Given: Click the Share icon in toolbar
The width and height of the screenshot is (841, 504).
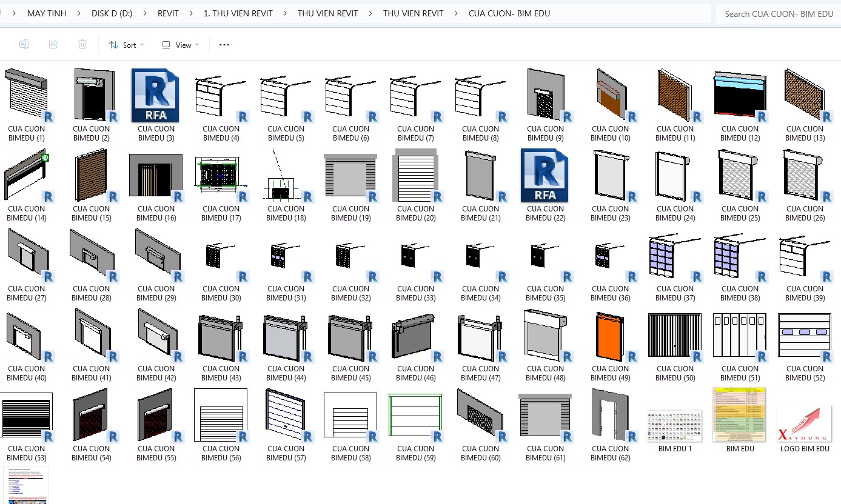Looking at the screenshot, I should pyautogui.click(x=53, y=45).
